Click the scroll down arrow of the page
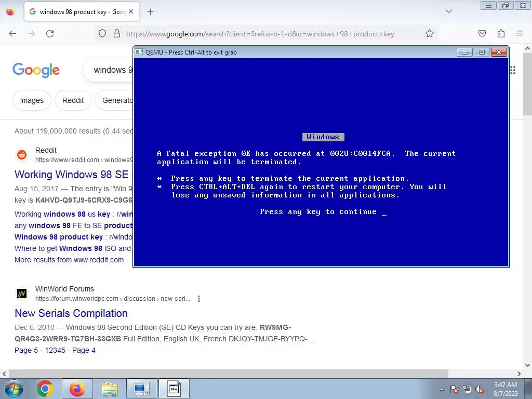The height and width of the screenshot is (399, 532). pos(528,365)
